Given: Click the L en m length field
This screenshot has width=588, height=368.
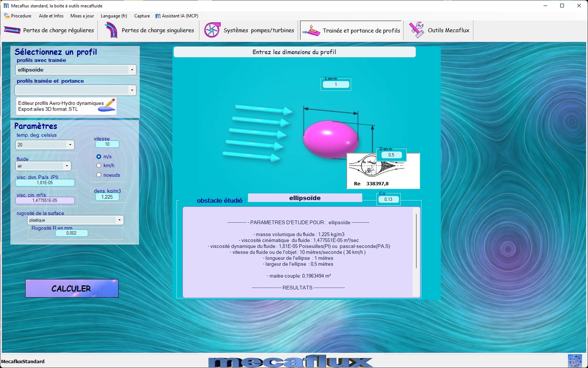Looking at the screenshot, I should click(x=336, y=84).
